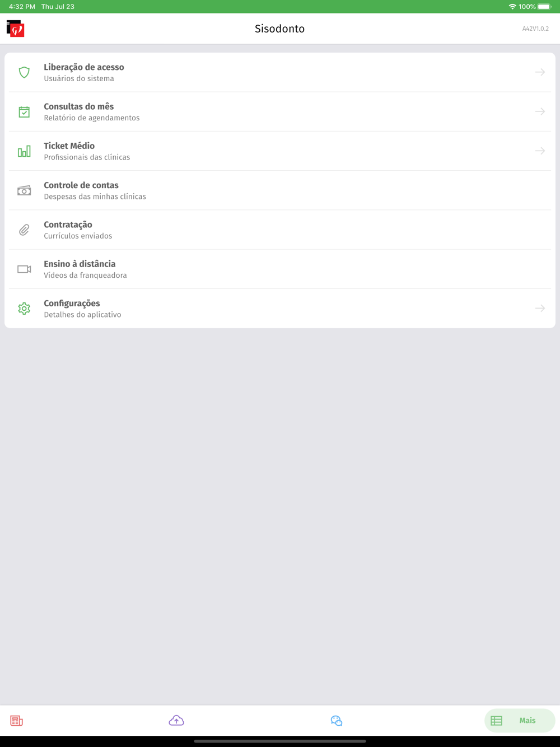Screen dimensions: 560x747
Task: Click the arrow on Consultas do mês row
Action: click(x=540, y=111)
